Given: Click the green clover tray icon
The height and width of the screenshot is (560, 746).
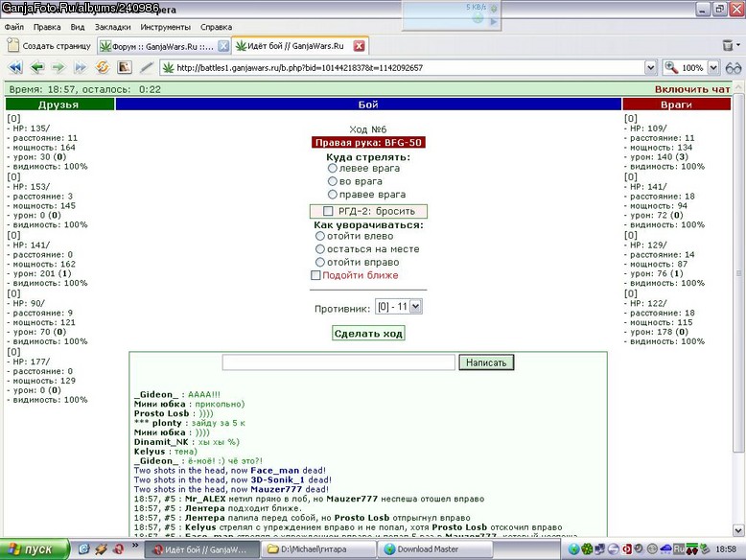Looking at the screenshot, I should (587, 549).
